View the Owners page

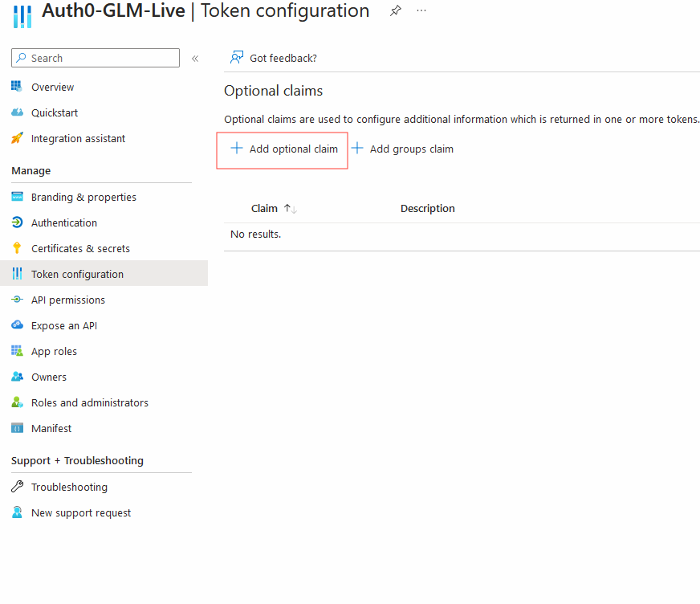click(x=49, y=377)
